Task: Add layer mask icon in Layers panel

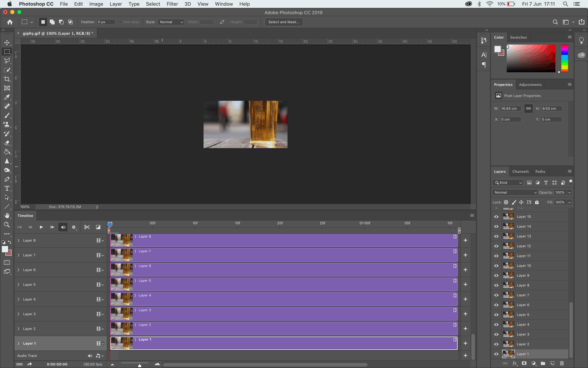Action: point(524,363)
